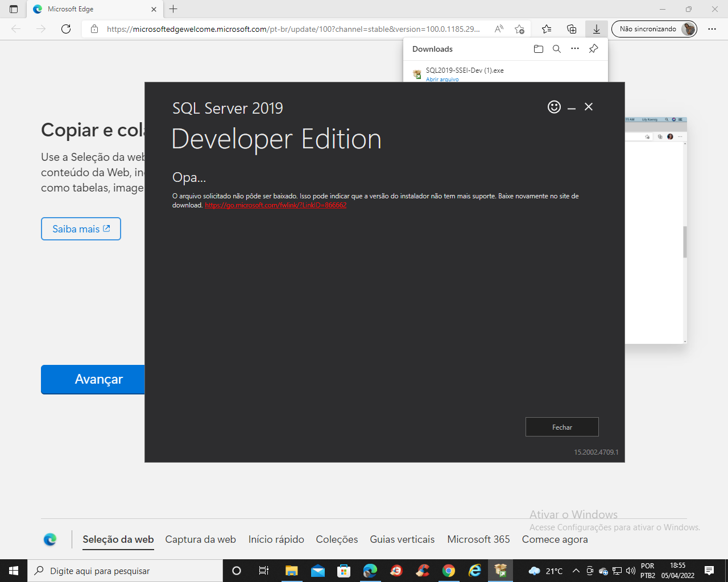Open Internet Explorer from taskbar
The height and width of the screenshot is (582, 728).
(475, 571)
